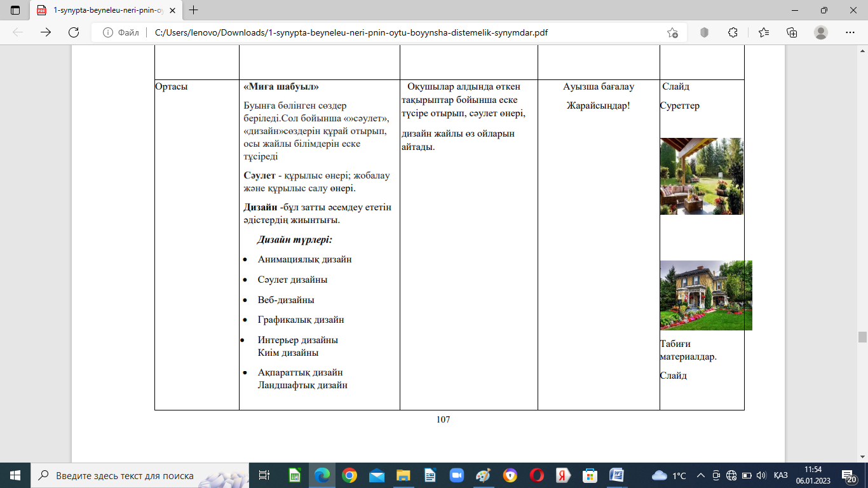Click the «Миға шабуыл» heading

tap(281, 86)
